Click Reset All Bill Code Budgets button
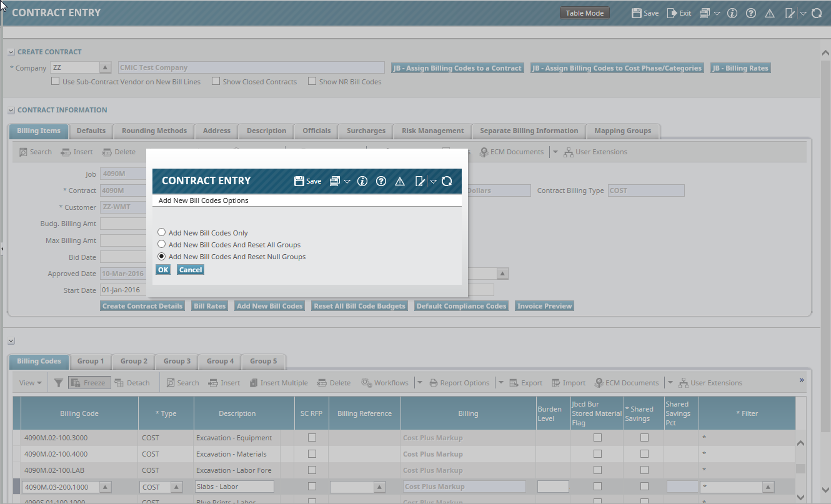The height and width of the screenshot is (504, 831). pyautogui.click(x=359, y=306)
